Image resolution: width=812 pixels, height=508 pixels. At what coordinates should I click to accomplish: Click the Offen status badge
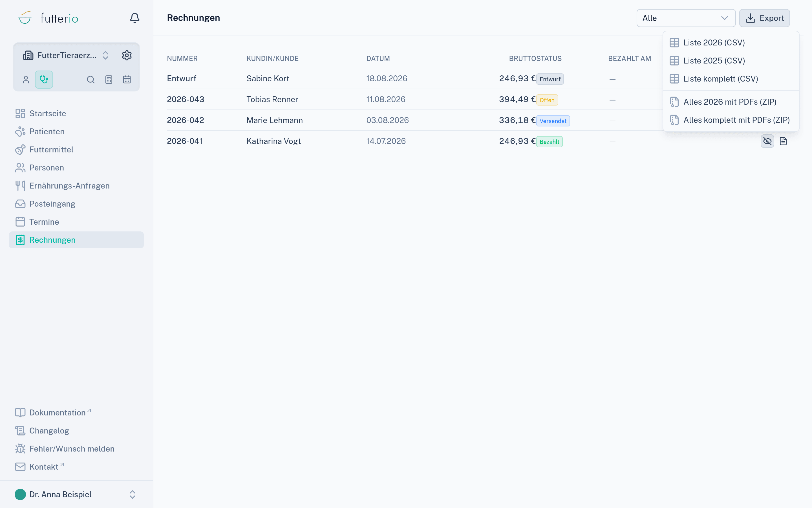click(x=547, y=100)
